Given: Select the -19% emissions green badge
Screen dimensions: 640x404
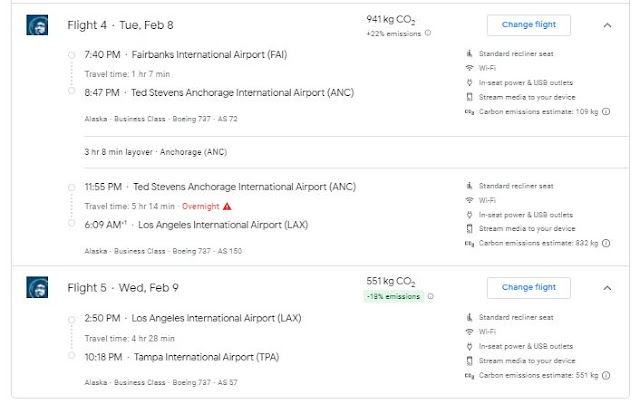Looking at the screenshot, I should coord(395,296).
